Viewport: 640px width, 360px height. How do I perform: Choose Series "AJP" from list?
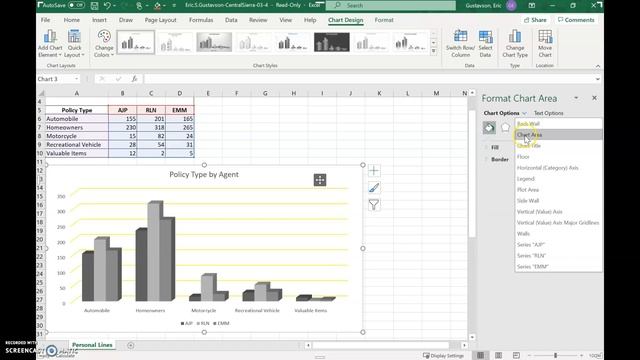(x=559, y=245)
